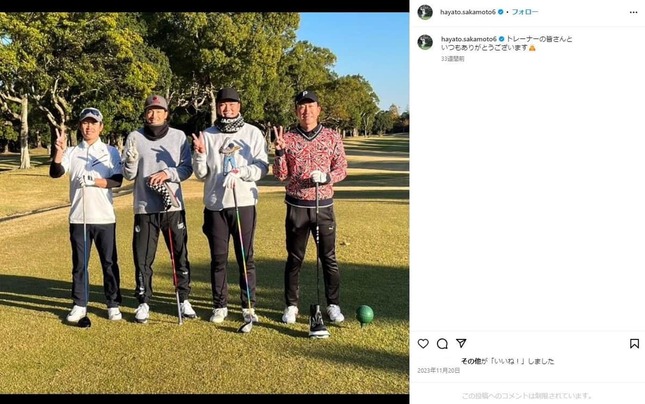The image size is (645, 404).
Task: Click the 33週間前 timestamp under the caption
Action: tap(452, 59)
